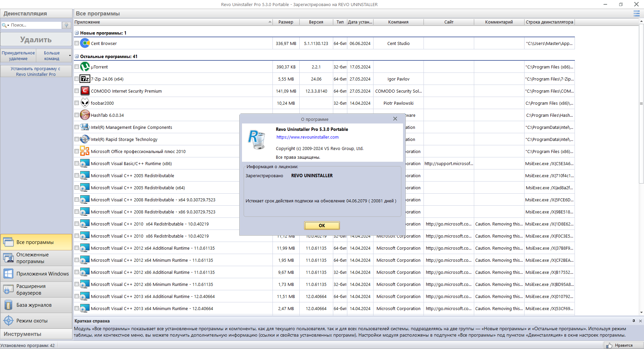Click the HashTab program icon
Viewport: 644px width, 349px height.
[85, 115]
